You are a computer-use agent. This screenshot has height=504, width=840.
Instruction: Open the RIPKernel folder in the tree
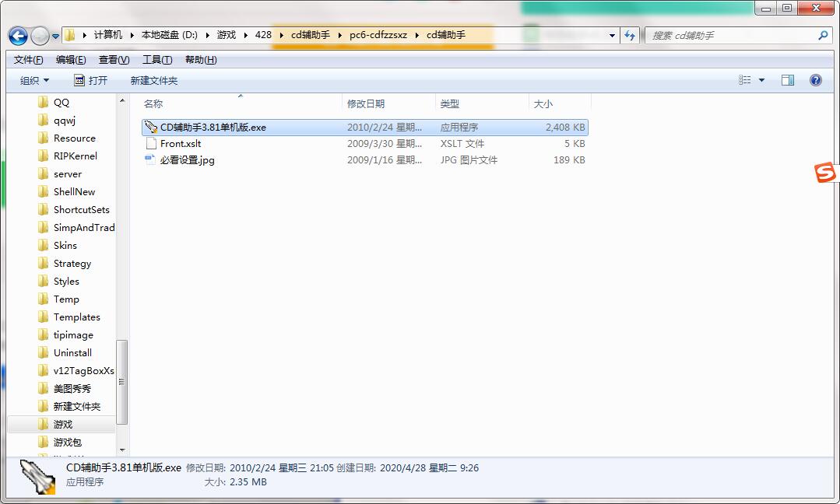(x=75, y=156)
